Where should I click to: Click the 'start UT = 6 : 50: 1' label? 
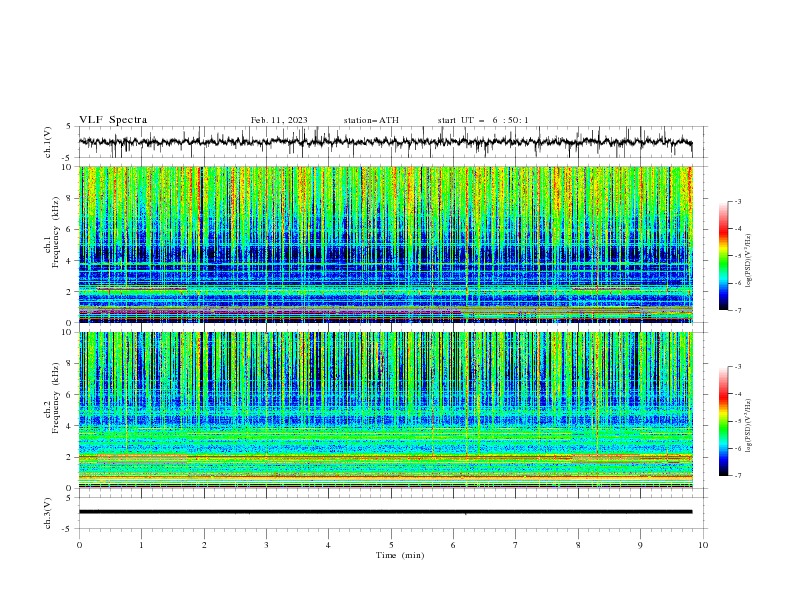[x=483, y=120]
